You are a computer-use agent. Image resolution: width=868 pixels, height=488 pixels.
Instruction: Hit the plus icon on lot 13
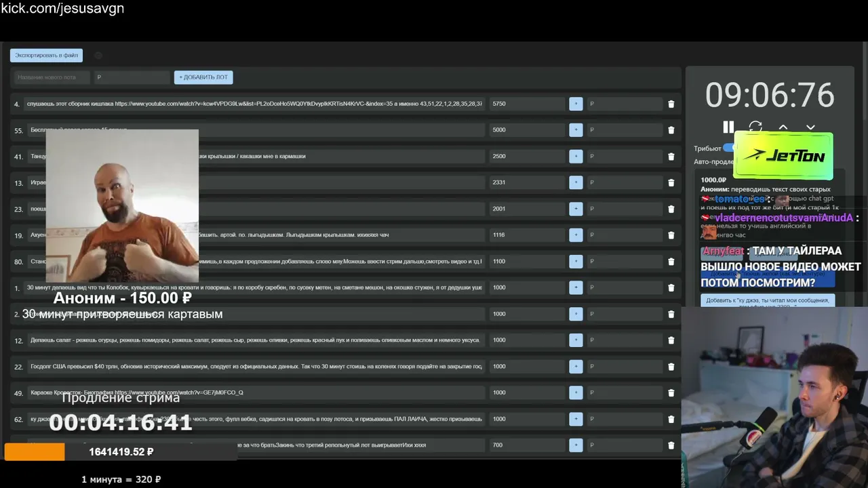point(576,182)
